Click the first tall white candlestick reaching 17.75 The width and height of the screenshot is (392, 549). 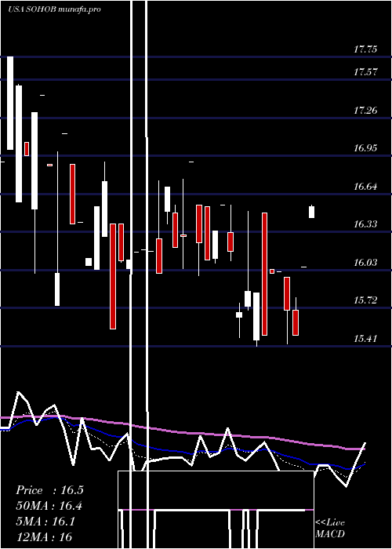tap(10, 103)
